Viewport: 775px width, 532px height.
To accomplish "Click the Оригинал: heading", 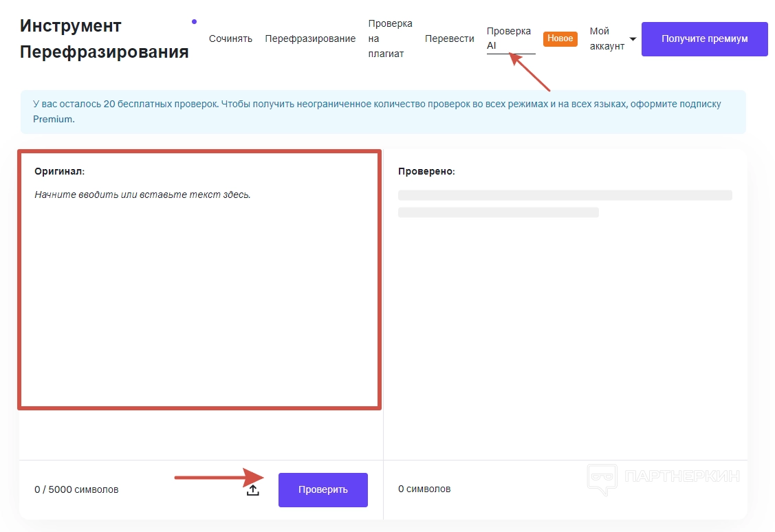I will pos(59,171).
